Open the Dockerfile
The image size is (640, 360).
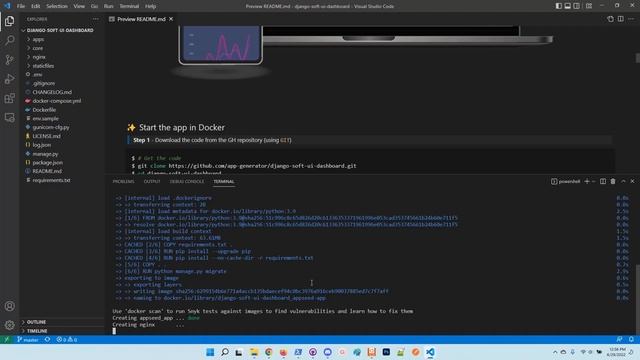click(x=44, y=110)
